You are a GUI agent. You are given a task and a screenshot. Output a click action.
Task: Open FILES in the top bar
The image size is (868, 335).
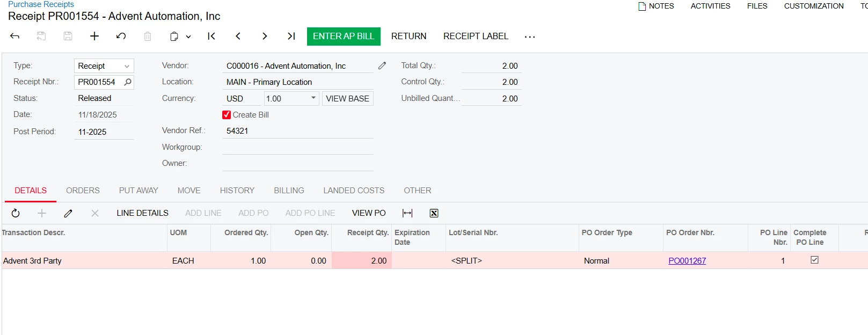[x=757, y=6]
